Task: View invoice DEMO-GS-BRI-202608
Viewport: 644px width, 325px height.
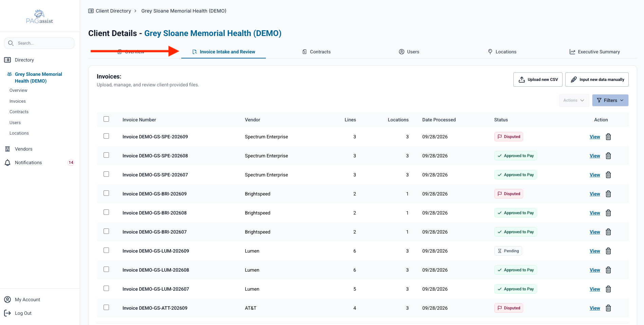Action: [595, 213]
